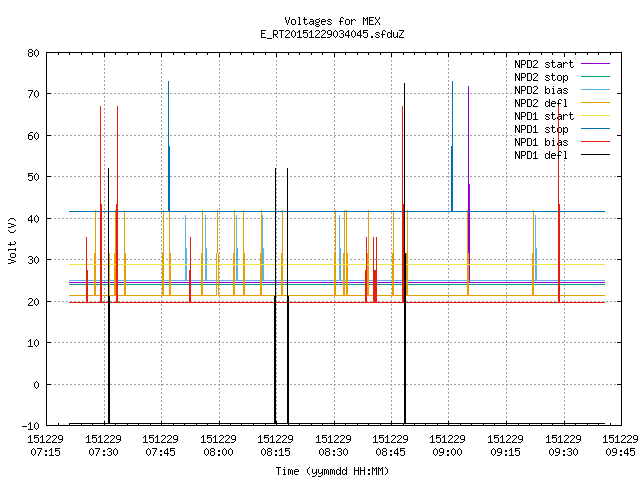Click the 'NPD1 defl' legend label
The width and height of the screenshot is (640, 480).
[541, 156]
